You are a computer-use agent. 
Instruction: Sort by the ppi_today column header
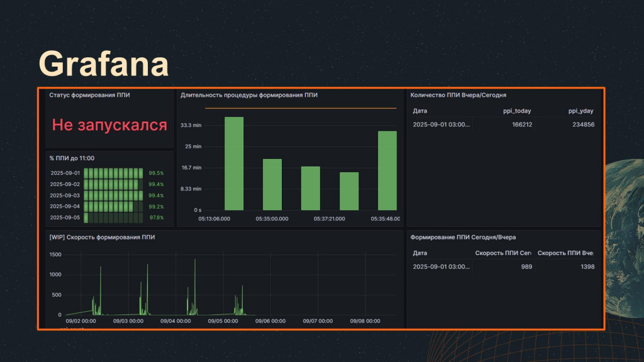[517, 111]
